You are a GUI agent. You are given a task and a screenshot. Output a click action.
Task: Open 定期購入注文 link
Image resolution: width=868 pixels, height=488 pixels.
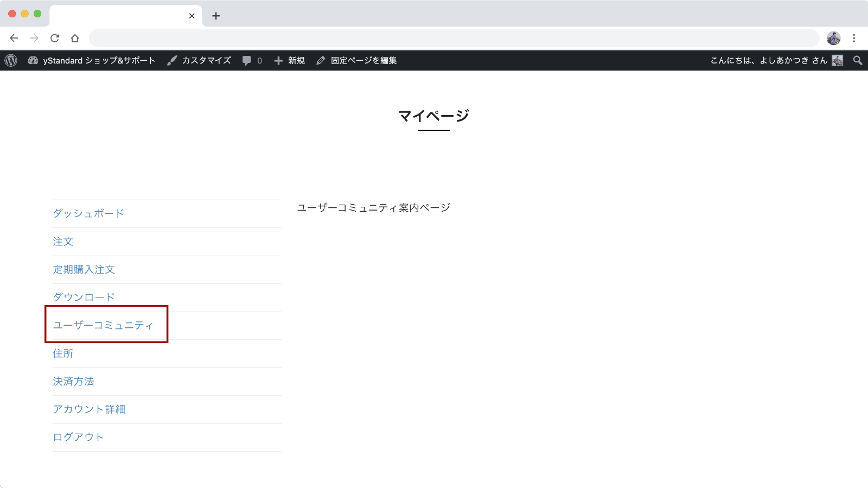(x=84, y=269)
